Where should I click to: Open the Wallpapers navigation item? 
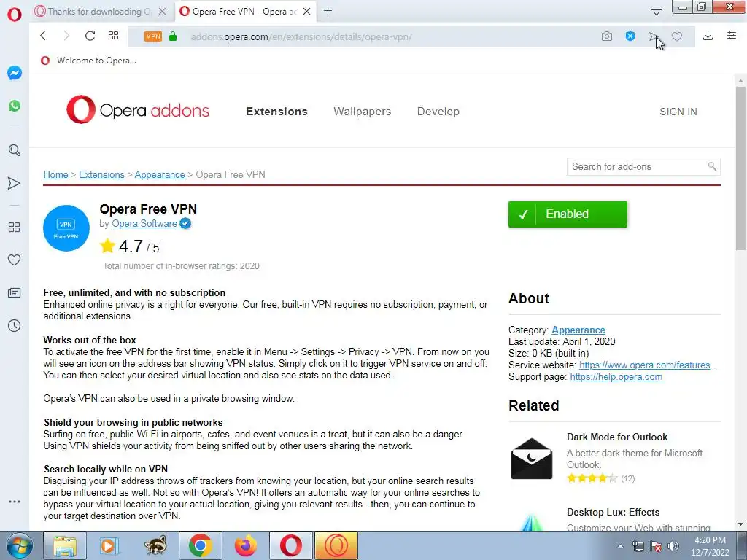coord(362,112)
